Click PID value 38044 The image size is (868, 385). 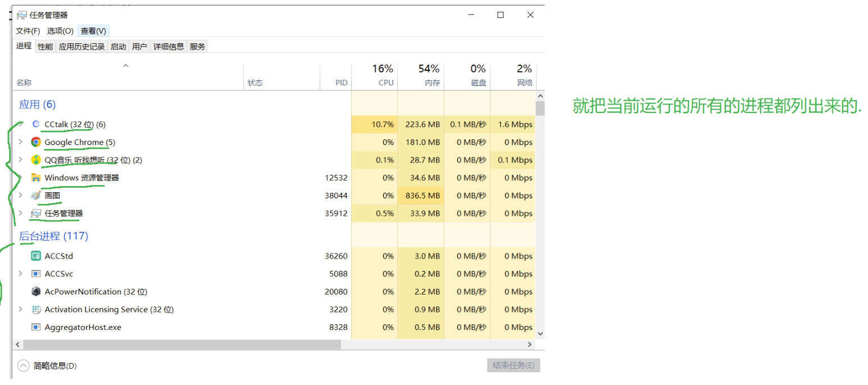click(336, 196)
